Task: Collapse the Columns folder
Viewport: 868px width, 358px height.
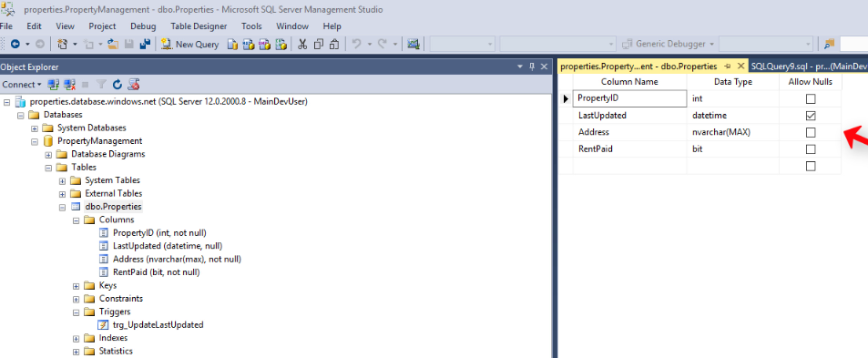Action: 76,220
